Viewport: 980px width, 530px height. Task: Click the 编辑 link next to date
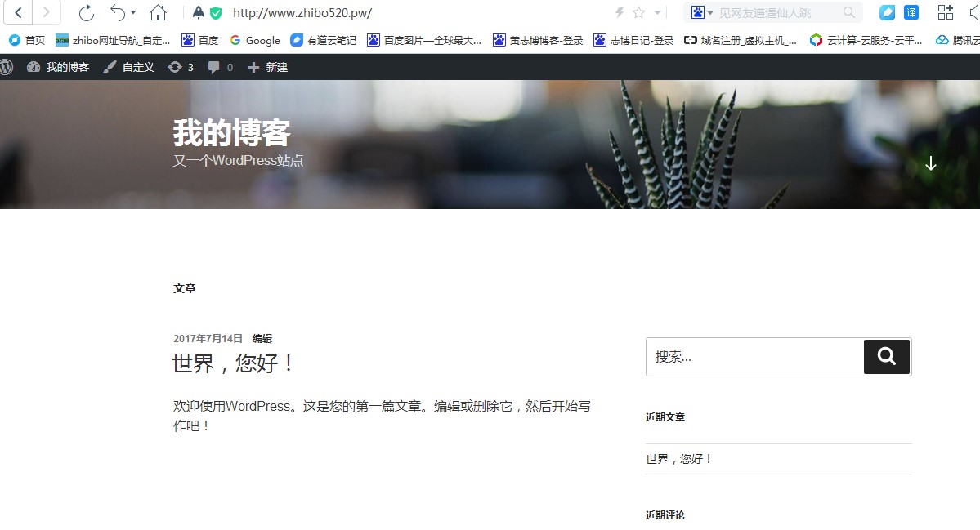tap(262, 338)
